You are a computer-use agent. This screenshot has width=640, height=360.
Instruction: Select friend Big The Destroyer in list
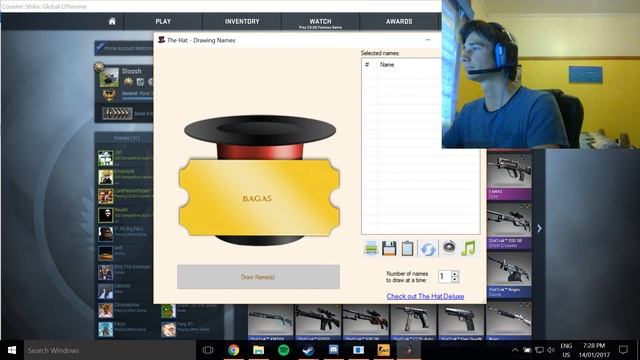coord(125,272)
